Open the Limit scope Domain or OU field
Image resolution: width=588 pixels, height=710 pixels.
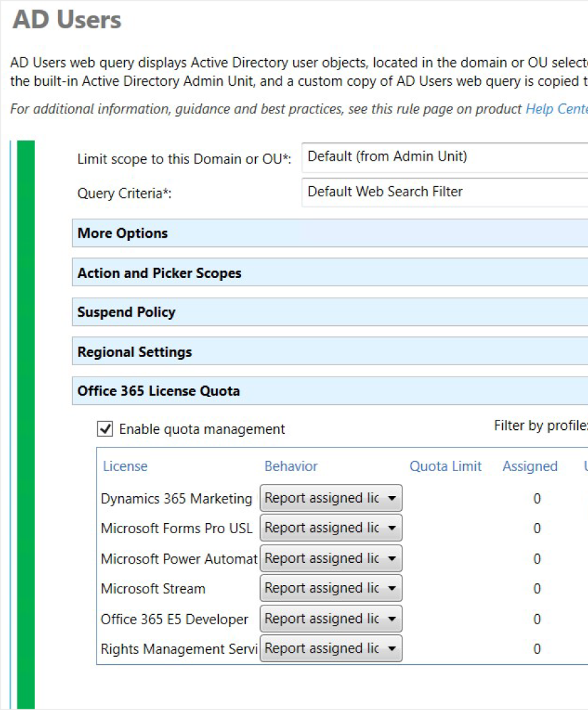445,157
